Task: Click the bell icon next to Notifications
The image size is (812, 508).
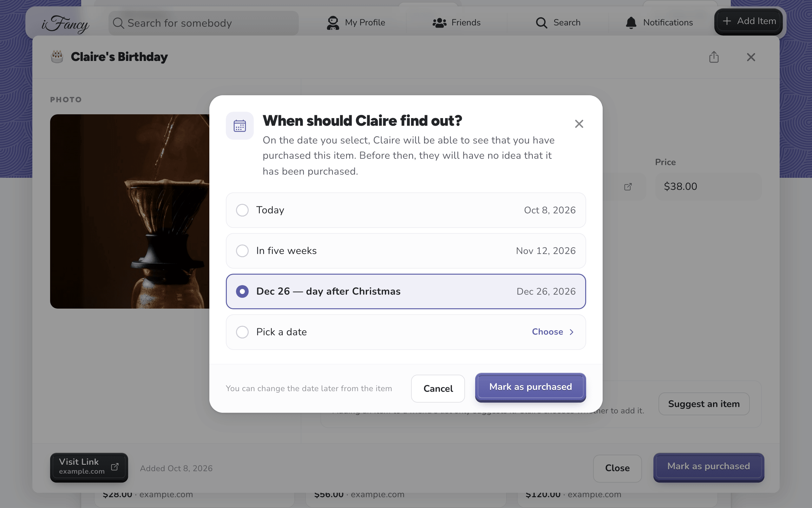Action: click(631, 23)
